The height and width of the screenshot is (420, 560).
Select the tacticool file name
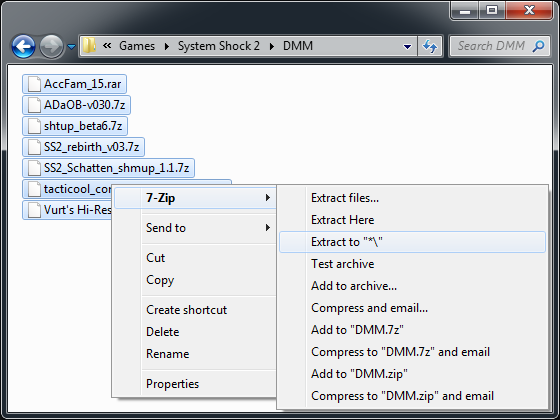coord(78,189)
